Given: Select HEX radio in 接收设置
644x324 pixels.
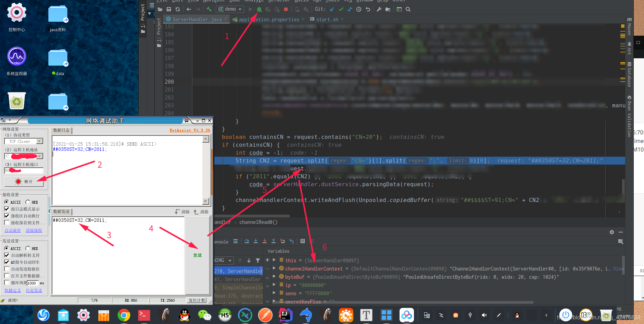Looking at the screenshot, I should point(27,202).
